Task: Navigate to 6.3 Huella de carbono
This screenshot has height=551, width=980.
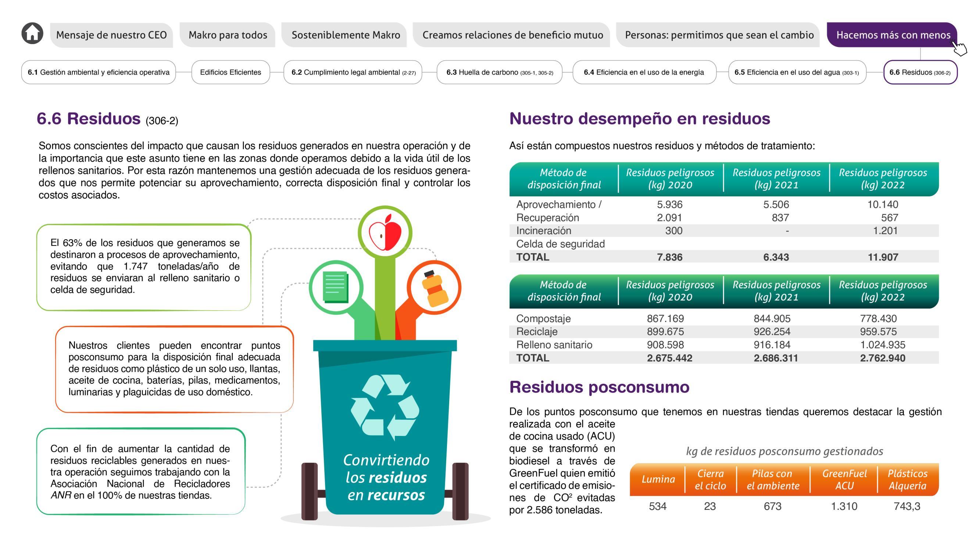Action: (500, 72)
